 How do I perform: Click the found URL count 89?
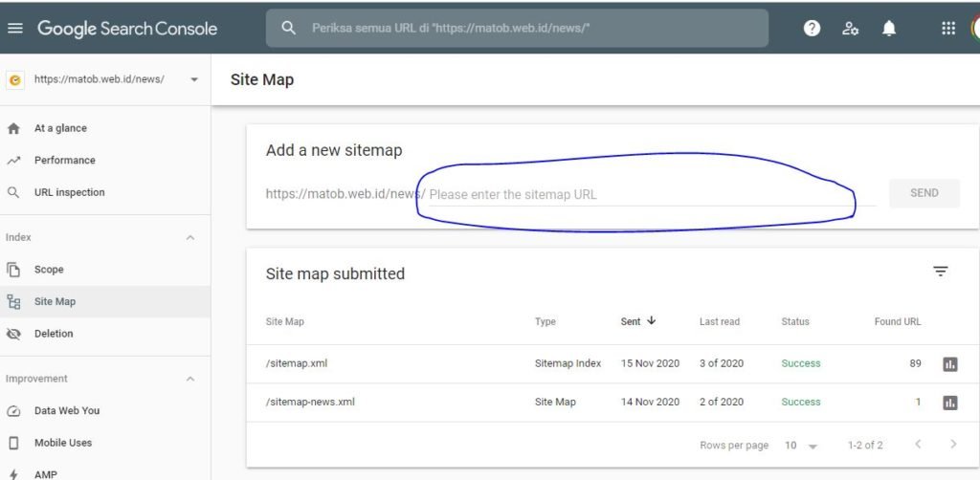[915, 363]
